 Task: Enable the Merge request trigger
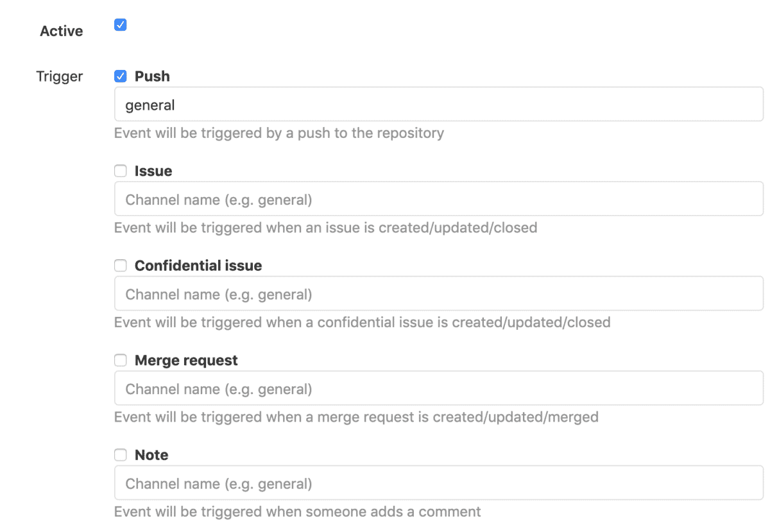[120, 360]
